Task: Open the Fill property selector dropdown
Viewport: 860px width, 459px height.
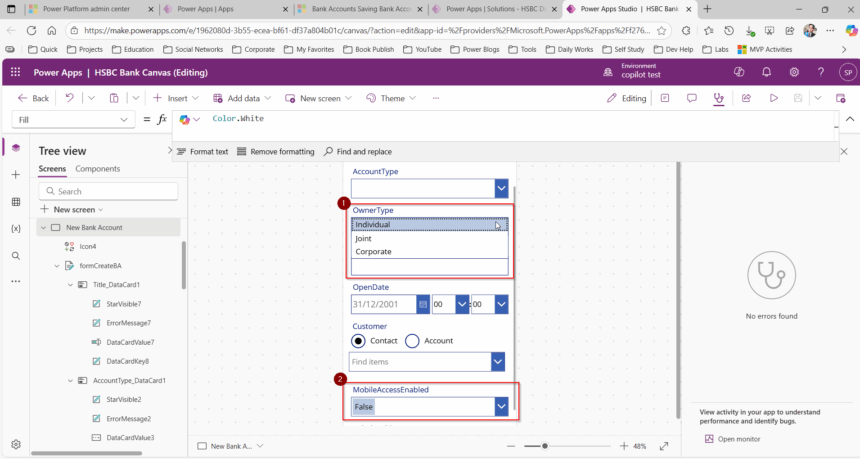Action: pyautogui.click(x=125, y=119)
